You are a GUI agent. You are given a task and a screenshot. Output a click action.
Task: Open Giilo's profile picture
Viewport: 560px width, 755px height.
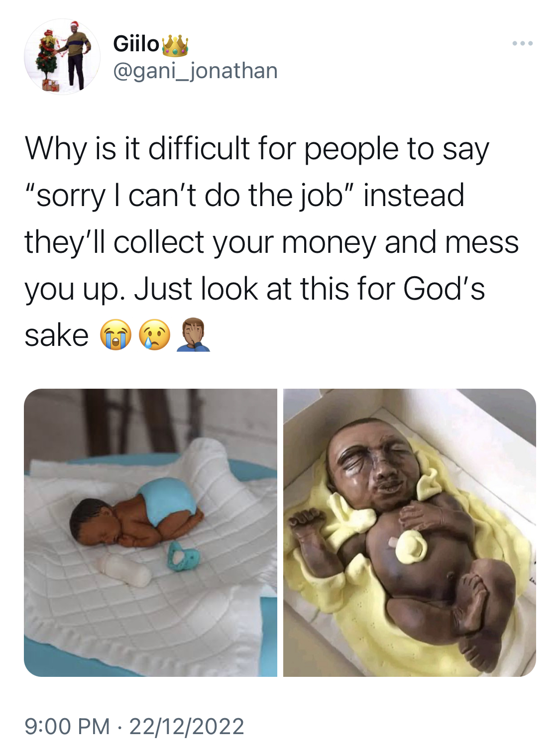[62, 57]
